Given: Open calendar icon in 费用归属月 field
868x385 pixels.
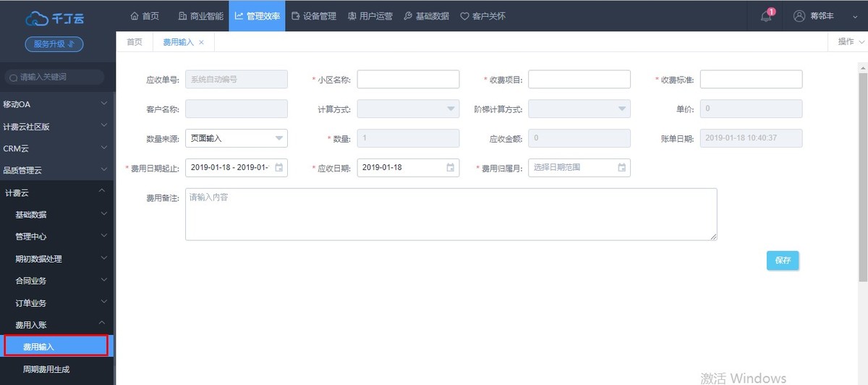Looking at the screenshot, I should tap(622, 167).
